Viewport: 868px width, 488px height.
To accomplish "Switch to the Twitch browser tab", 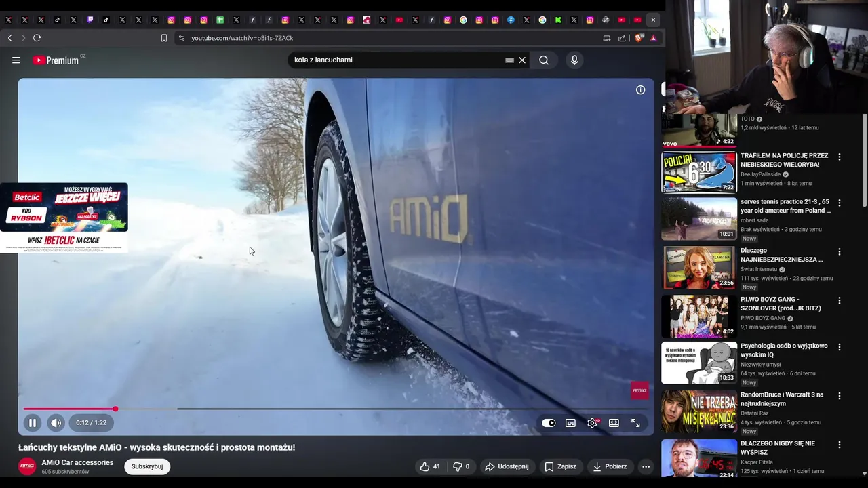I will click(90, 20).
